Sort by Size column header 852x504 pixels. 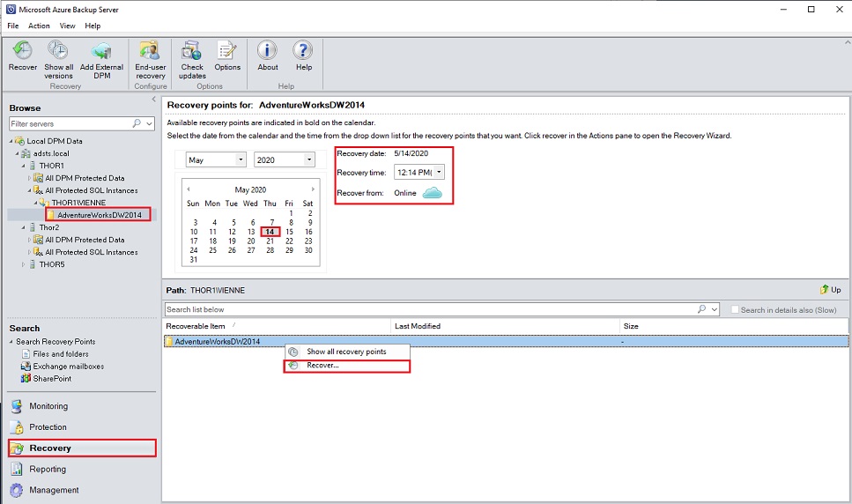(x=734, y=326)
